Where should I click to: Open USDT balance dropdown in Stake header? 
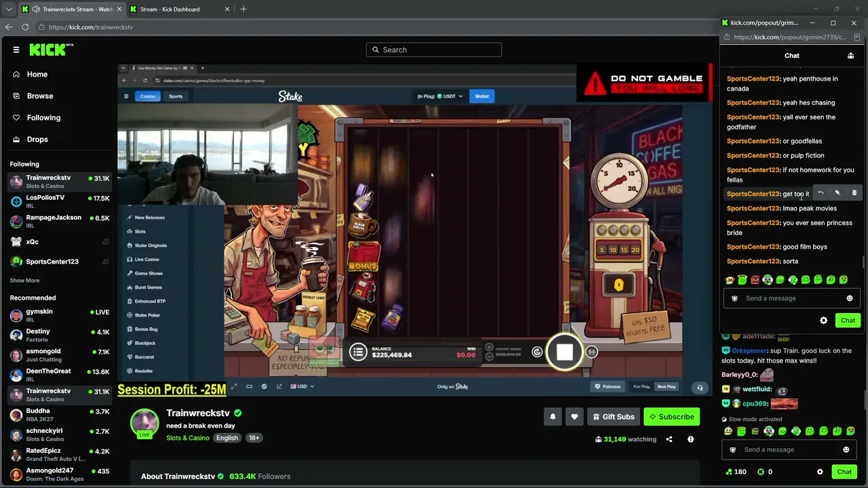point(450,96)
